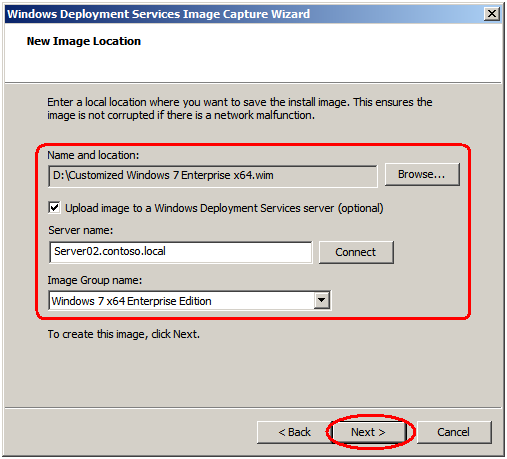Click the New Image Location heading

[x=84, y=41]
